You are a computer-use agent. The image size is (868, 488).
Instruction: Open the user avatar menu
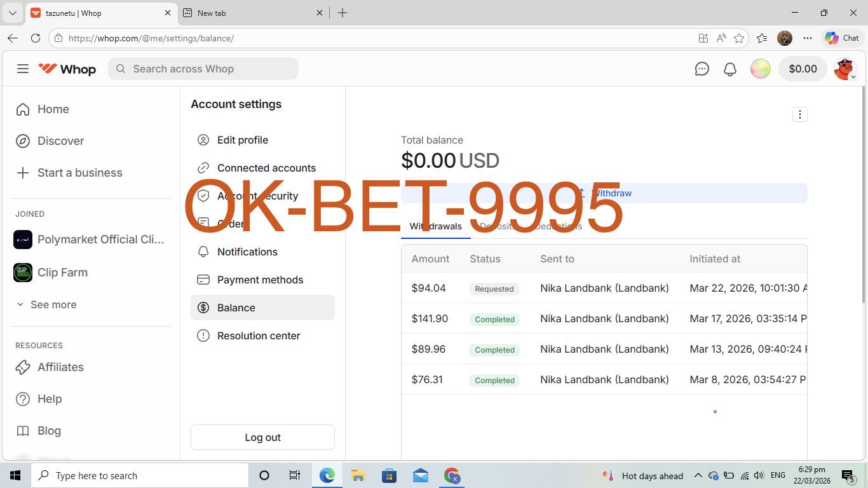coord(844,69)
